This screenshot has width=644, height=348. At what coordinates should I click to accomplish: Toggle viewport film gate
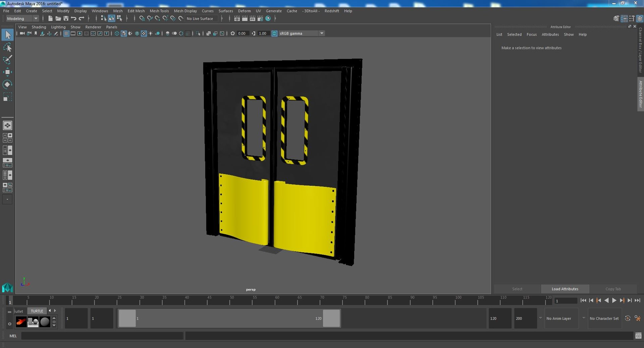[73, 33]
